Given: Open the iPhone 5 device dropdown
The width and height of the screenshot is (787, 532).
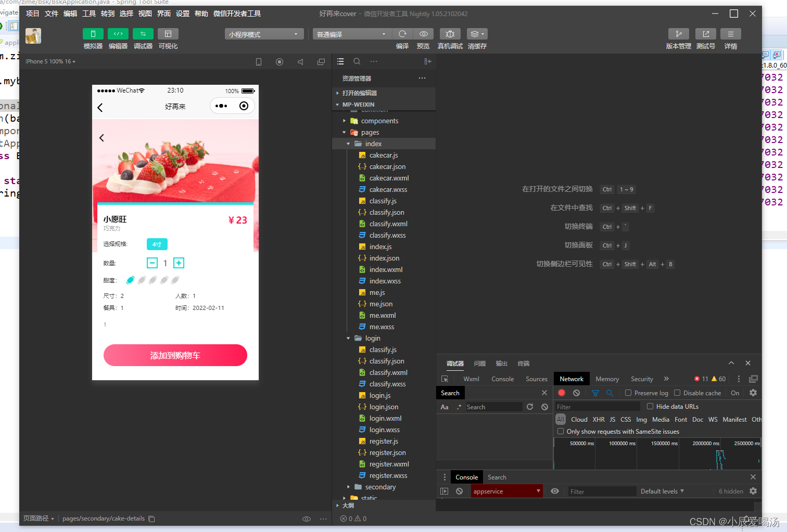Looking at the screenshot, I should coord(50,61).
